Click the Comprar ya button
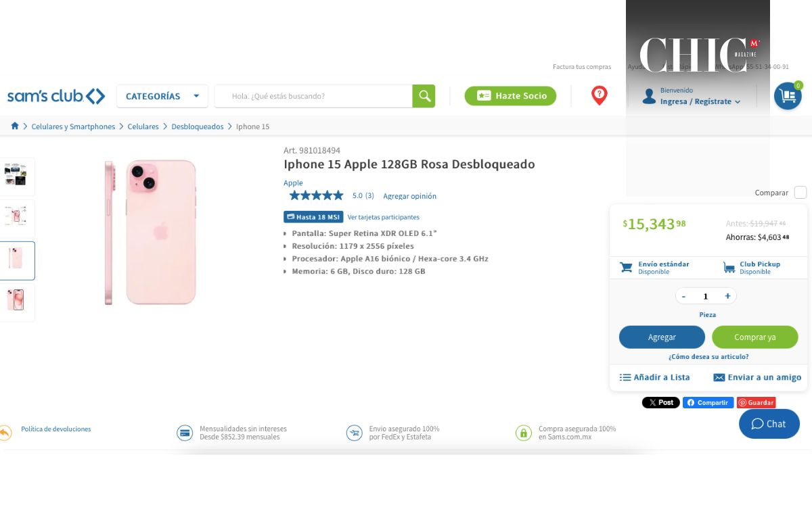 [x=755, y=337]
